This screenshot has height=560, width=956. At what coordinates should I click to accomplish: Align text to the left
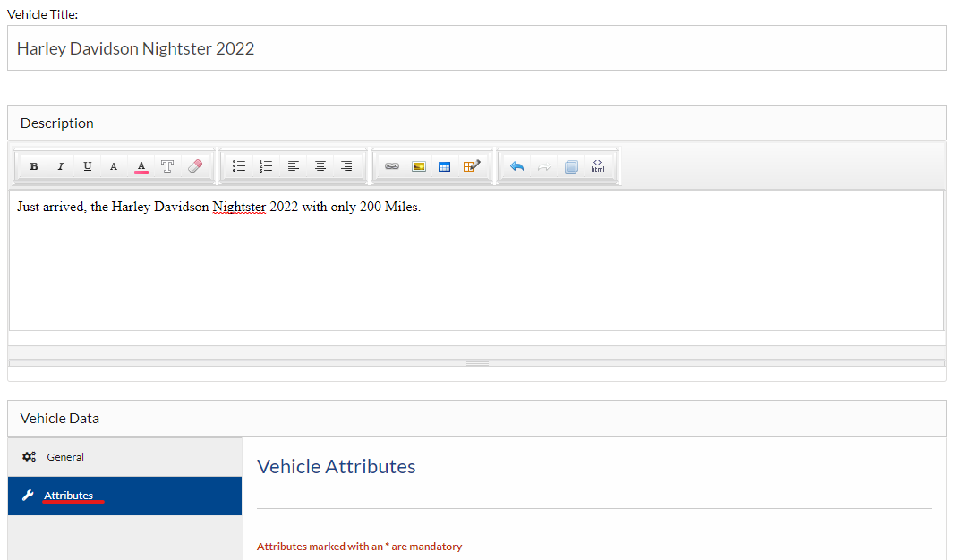(293, 166)
